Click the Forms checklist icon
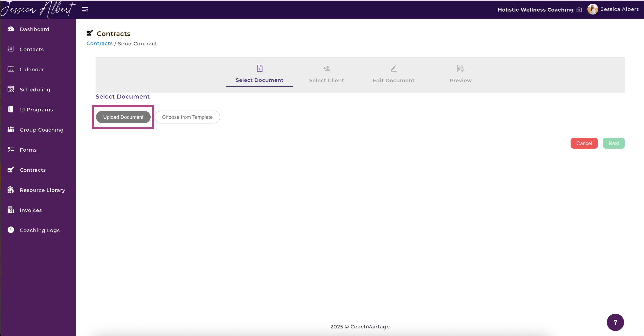This screenshot has height=336, width=644. 11,149
